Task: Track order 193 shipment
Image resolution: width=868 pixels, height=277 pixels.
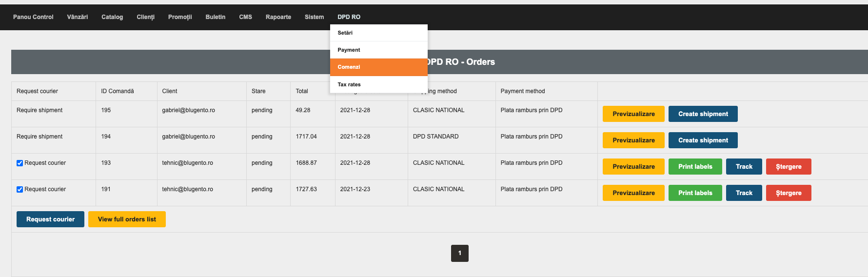Action: tap(744, 167)
